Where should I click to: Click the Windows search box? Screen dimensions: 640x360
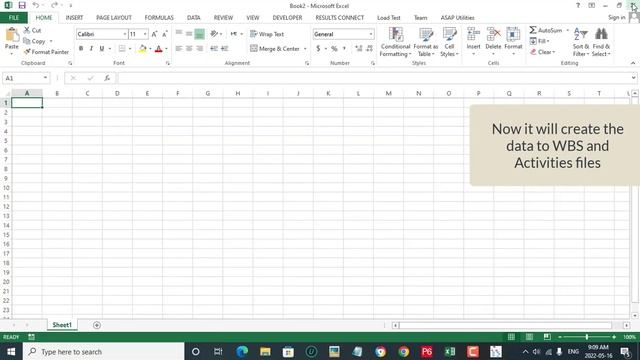(104, 351)
